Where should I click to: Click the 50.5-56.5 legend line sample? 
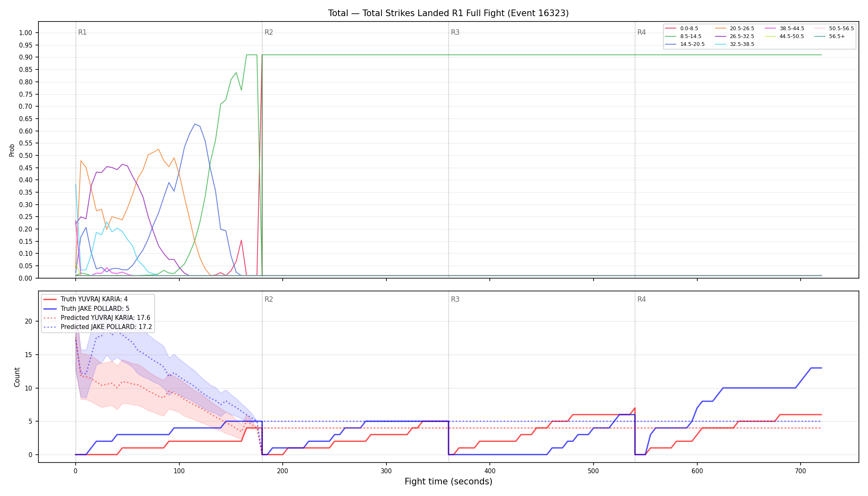[820, 29]
